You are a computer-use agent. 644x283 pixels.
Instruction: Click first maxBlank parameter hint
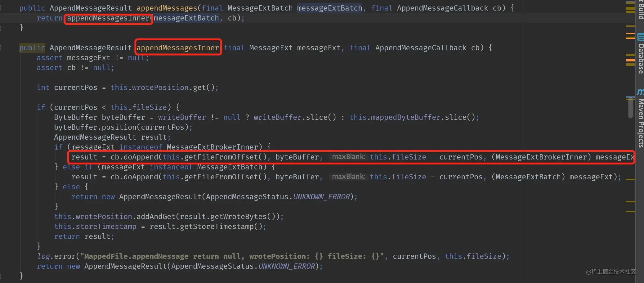click(348, 157)
